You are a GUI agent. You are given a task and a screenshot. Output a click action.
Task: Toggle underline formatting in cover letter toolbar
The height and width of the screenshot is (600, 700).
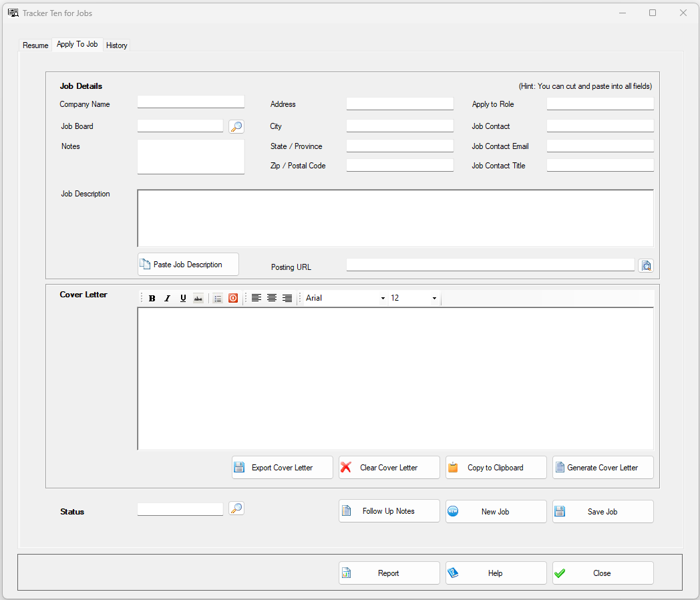coord(183,298)
